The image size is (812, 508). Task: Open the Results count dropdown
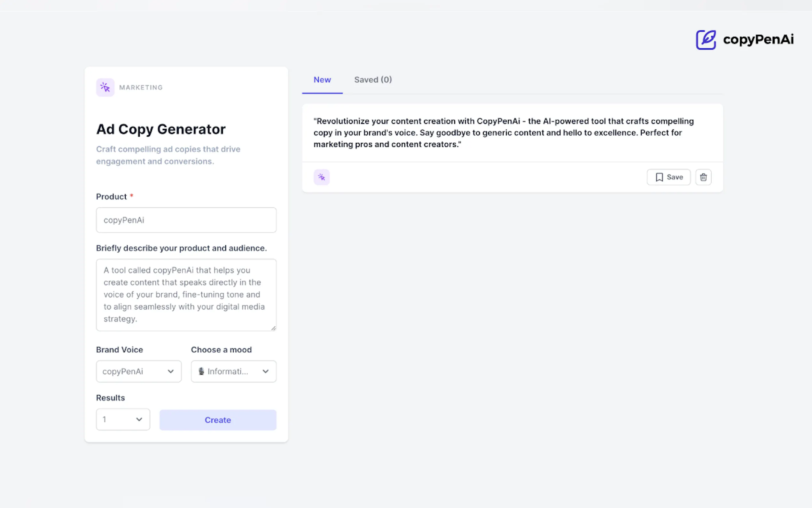coord(123,419)
